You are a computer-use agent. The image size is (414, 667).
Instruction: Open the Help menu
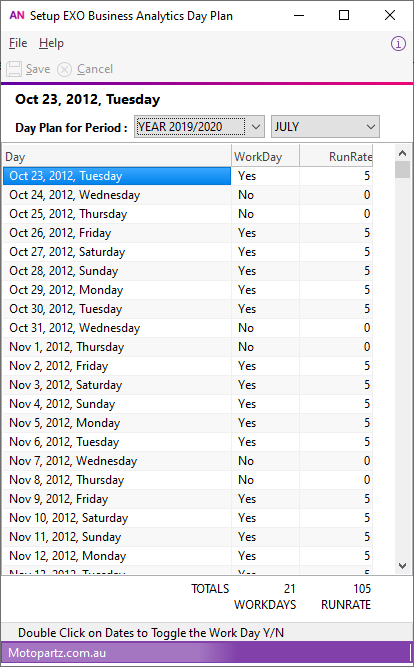(x=51, y=43)
